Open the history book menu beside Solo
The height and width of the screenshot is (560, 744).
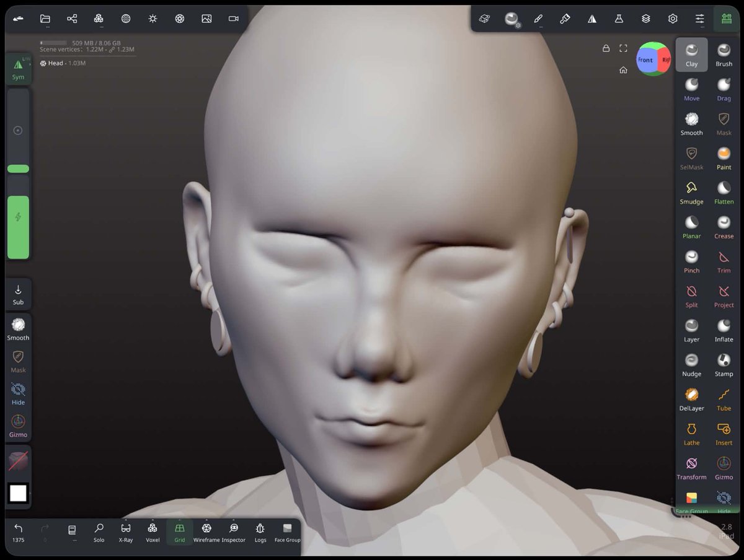72,533
